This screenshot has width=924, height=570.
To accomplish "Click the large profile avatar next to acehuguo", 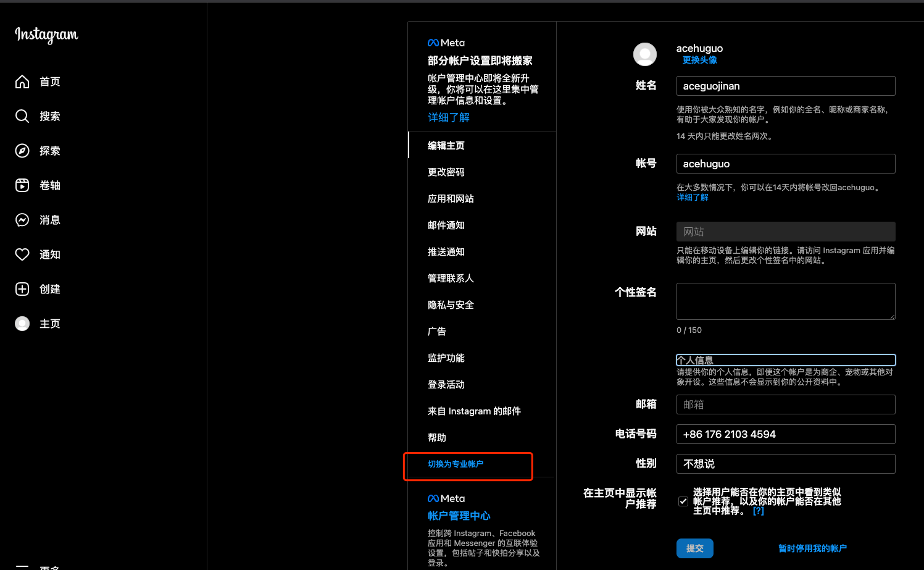I will click(x=645, y=54).
